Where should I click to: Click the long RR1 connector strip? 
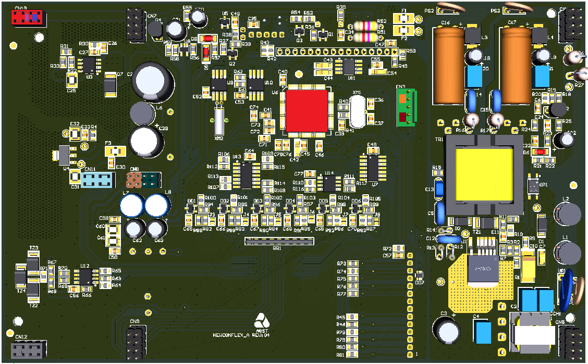point(279,241)
